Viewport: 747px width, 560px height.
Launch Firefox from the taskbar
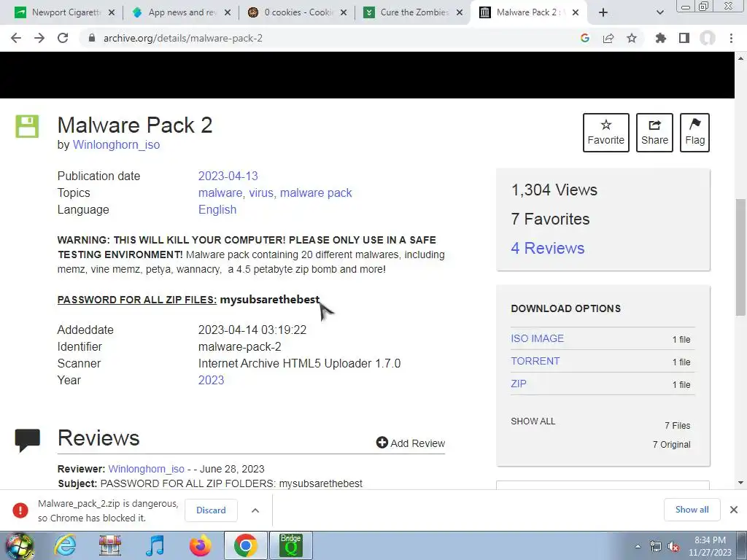pos(200,545)
